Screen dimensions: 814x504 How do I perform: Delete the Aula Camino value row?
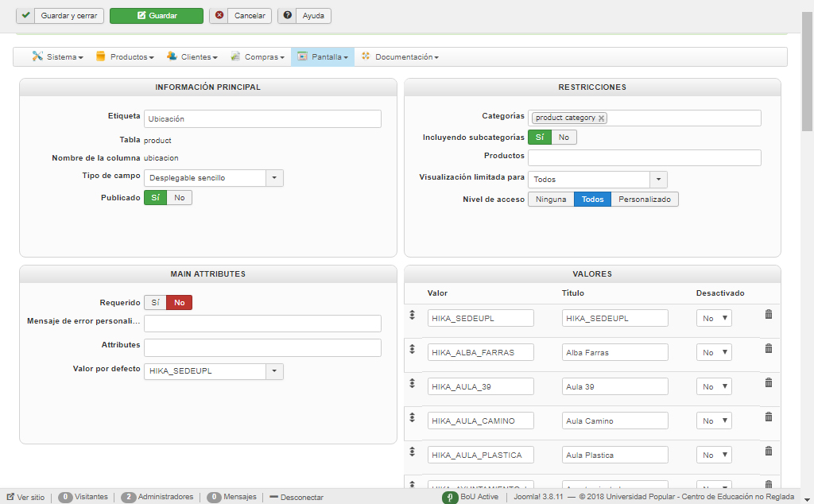click(x=769, y=417)
